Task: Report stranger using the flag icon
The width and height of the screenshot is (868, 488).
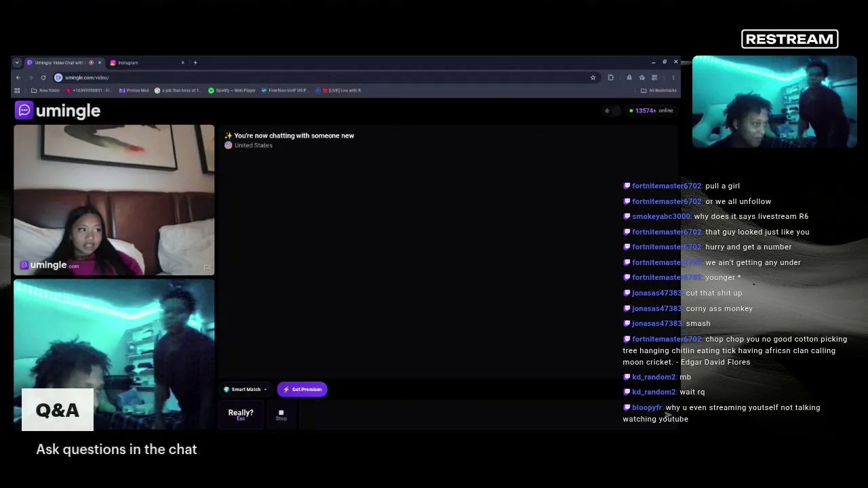Action: [207, 268]
